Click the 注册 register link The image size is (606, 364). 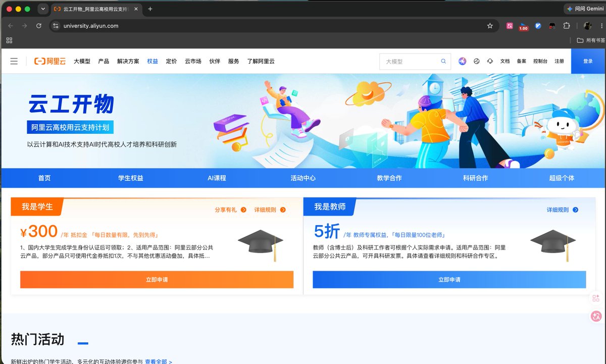[559, 61]
